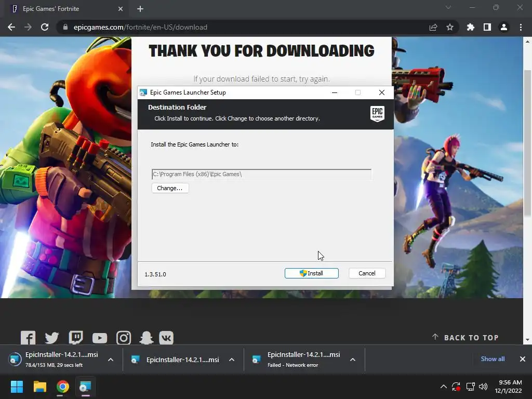Open Chrome three-dot menu
This screenshot has height=399, width=532.
521,27
